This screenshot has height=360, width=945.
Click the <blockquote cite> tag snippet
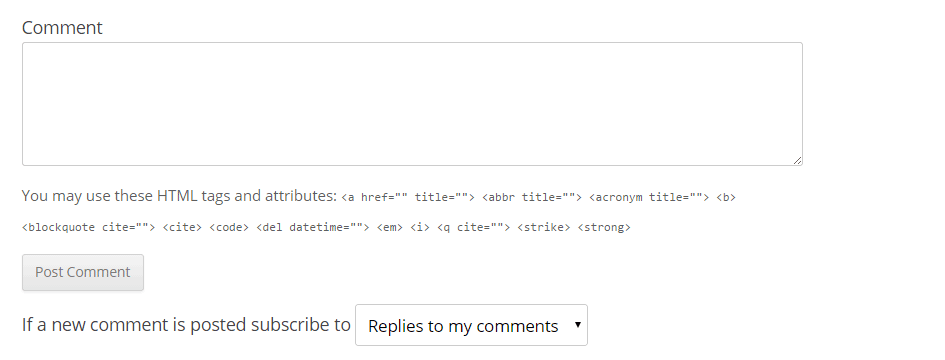pyautogui.click(x=89, y=227)
